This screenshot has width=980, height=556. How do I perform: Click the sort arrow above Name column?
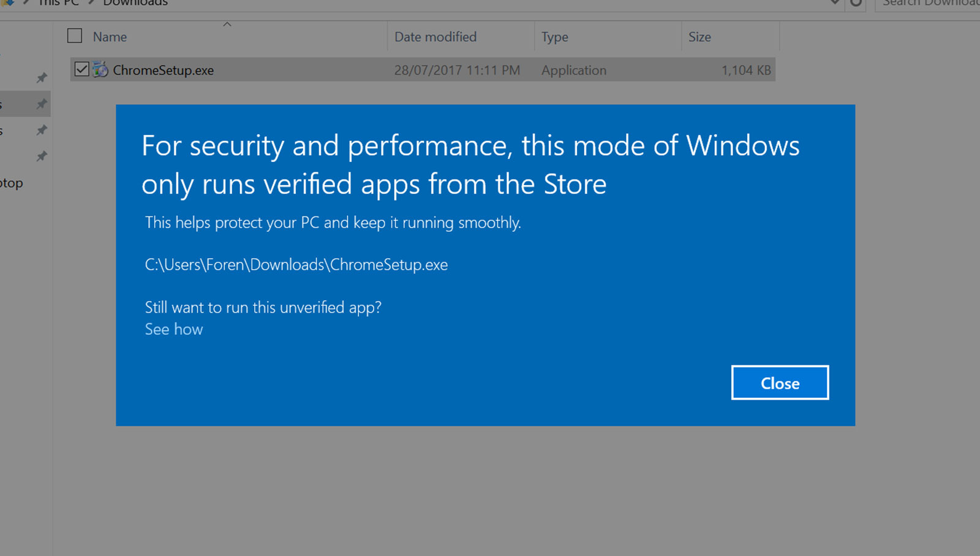pos(227,25)
